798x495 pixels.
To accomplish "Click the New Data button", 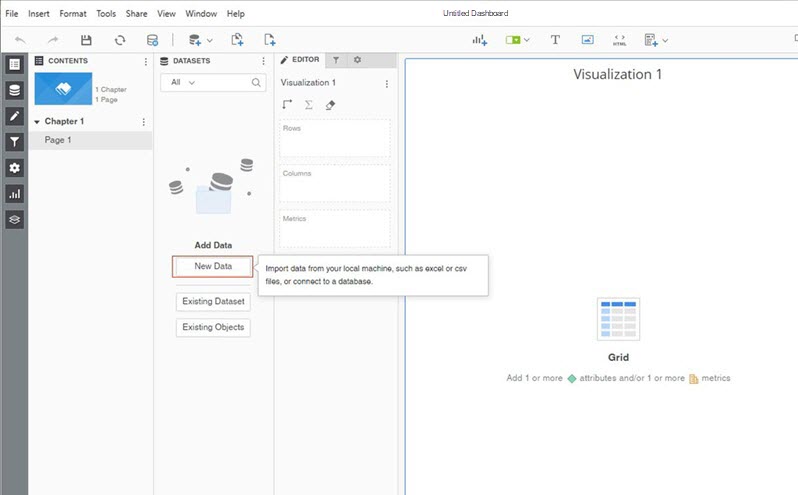I will pos(213,267).
